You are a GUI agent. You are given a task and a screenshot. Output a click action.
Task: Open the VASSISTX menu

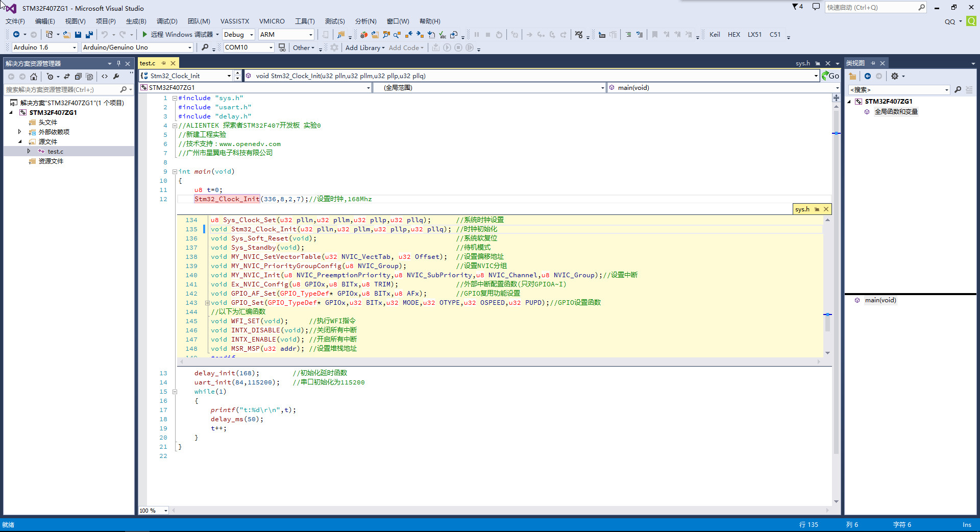pos(235,21)
